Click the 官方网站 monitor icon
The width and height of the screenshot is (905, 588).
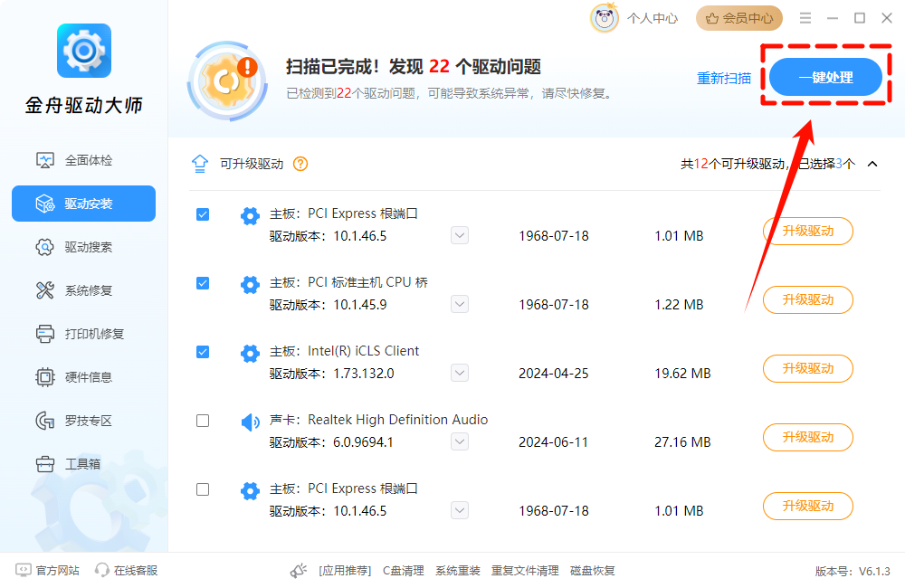coord(24,570)
